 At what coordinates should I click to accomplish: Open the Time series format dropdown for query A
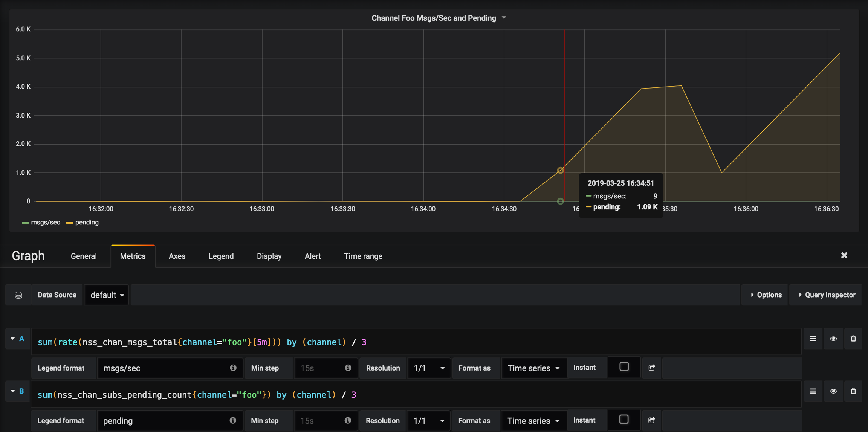coord(533,368)
